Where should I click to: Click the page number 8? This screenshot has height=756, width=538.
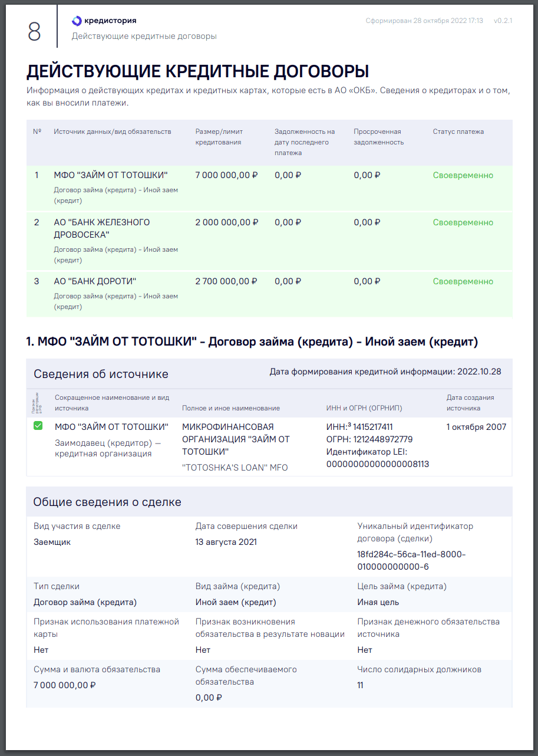click(34, 31)
